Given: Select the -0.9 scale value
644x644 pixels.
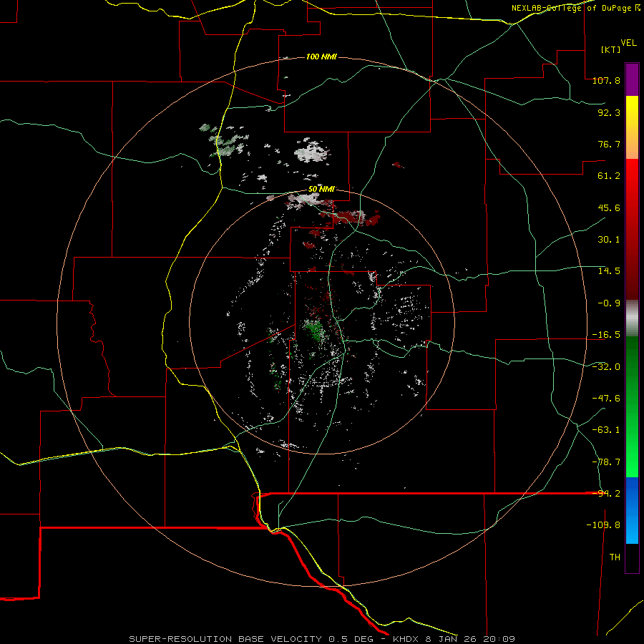Looking at the screenshot, I should click(609, 303).
